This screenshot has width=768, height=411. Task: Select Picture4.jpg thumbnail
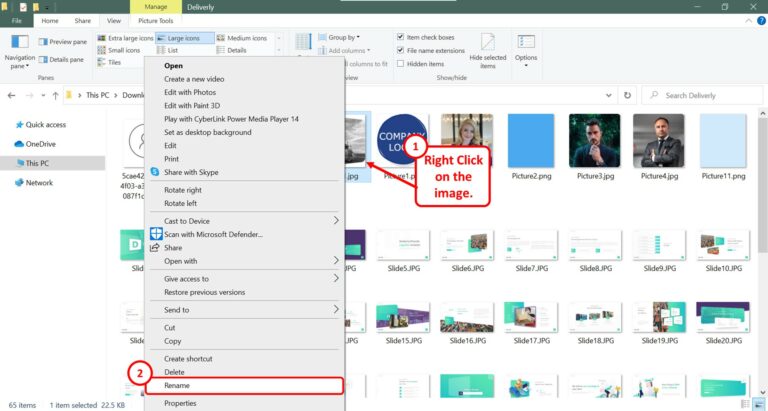click(659, 141)
